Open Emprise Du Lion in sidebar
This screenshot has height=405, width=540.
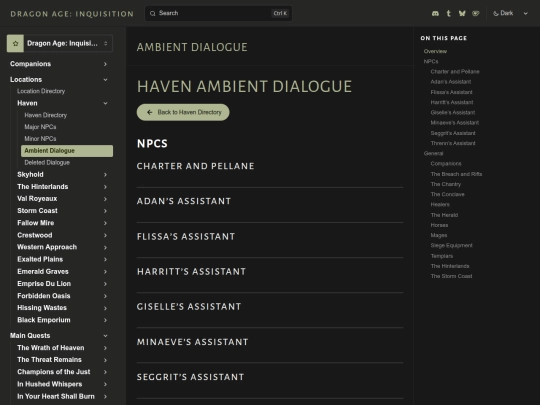[44, 283]
